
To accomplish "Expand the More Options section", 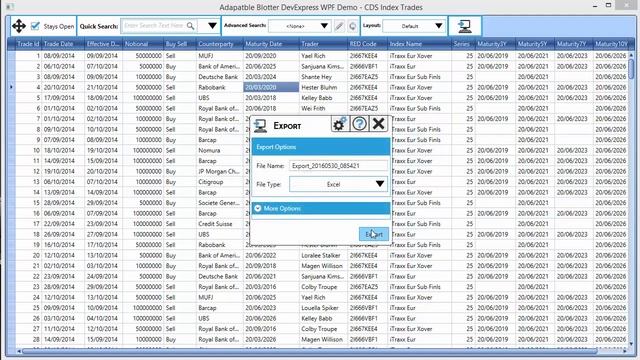I will coord(321,208).
